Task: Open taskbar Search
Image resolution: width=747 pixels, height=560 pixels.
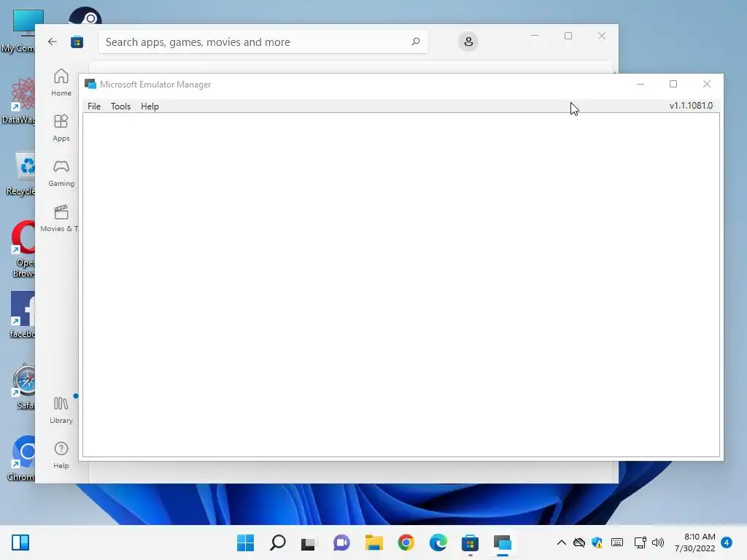Action: [278, 542]
